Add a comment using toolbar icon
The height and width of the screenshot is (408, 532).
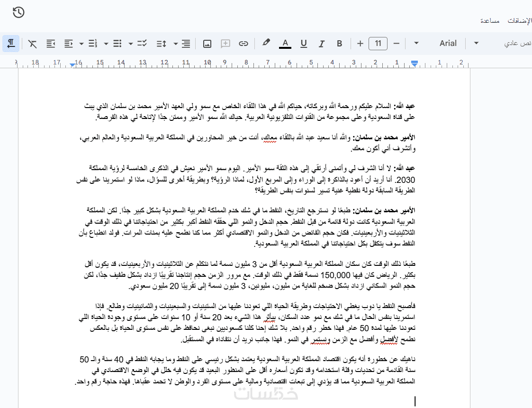(x=225, y=44)
